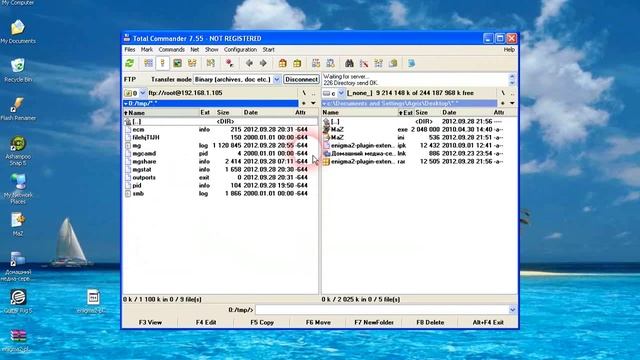Viewport: 640px width, 360px height.
Task: Click the Pack files toolbar icon
Action: tap(282, 63)
